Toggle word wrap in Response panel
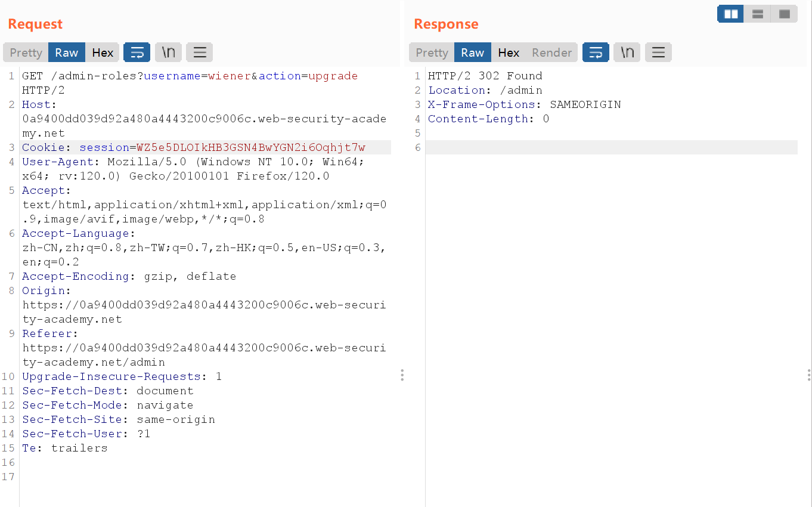812x507 pixels. [x=596, y=52]
